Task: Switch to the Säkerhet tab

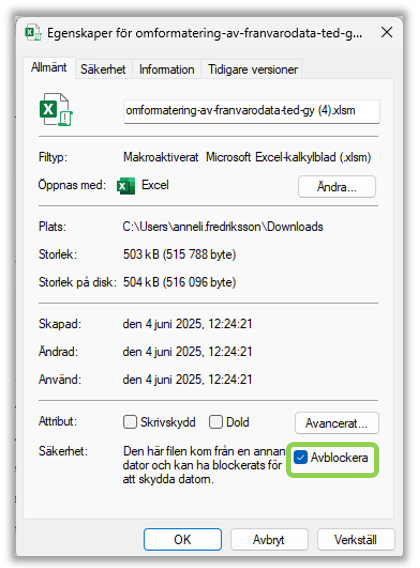Action: click(x=103, y=69)
